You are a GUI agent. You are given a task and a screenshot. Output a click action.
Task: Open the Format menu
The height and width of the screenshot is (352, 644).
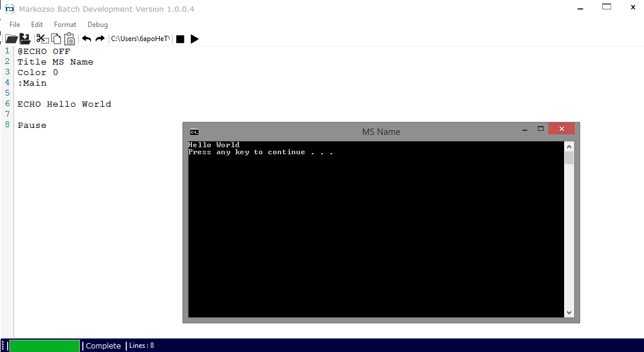65,25
